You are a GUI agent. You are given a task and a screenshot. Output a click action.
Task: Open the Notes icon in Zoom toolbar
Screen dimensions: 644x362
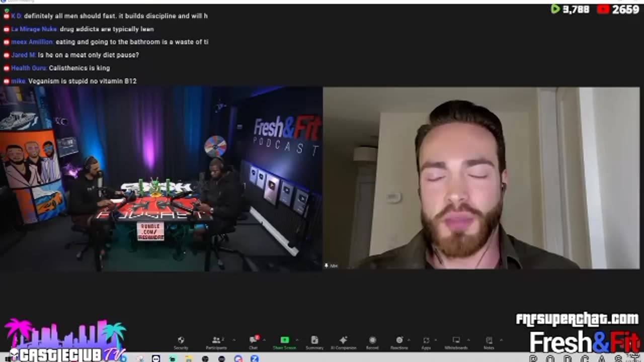point(489,340)
